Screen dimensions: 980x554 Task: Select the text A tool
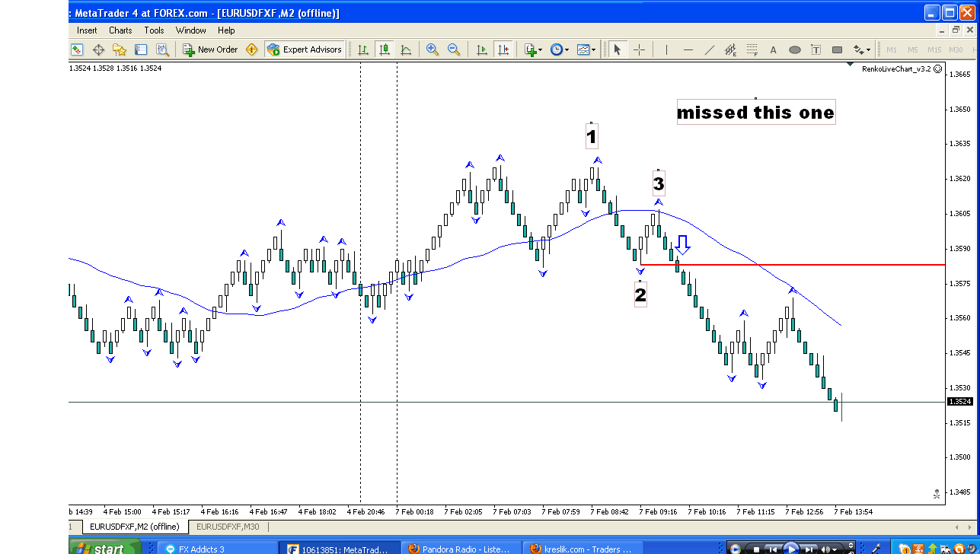[x=773, y=49]
